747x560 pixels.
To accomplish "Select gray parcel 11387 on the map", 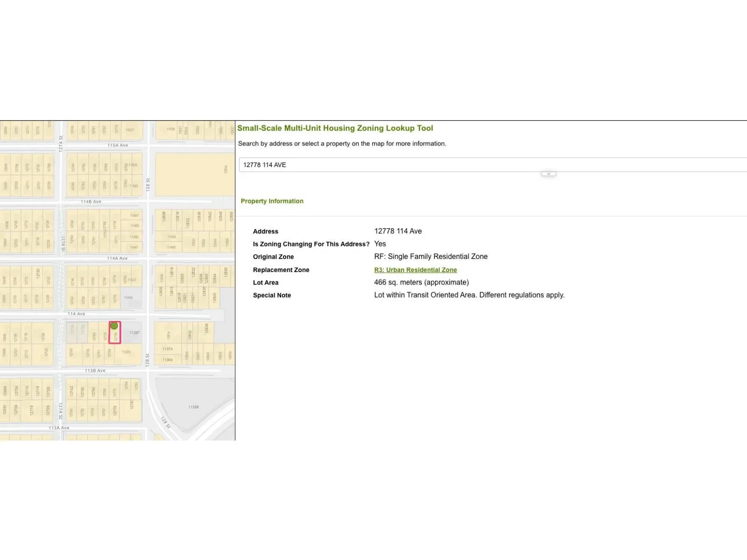I will tap(133, 333).
